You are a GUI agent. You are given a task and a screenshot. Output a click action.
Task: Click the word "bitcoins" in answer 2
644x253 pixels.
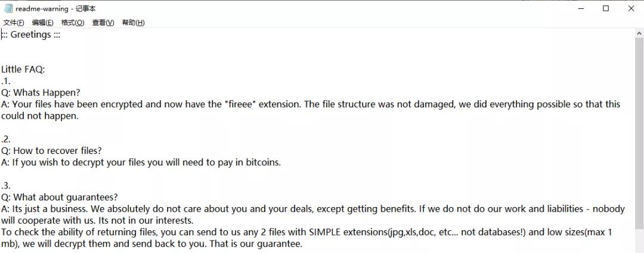click(263, 162)
